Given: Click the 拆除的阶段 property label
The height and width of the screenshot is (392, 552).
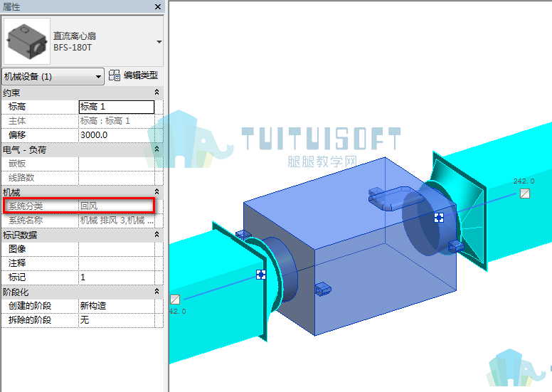Looking at the screenshot, I should click(x=30, y=320).
